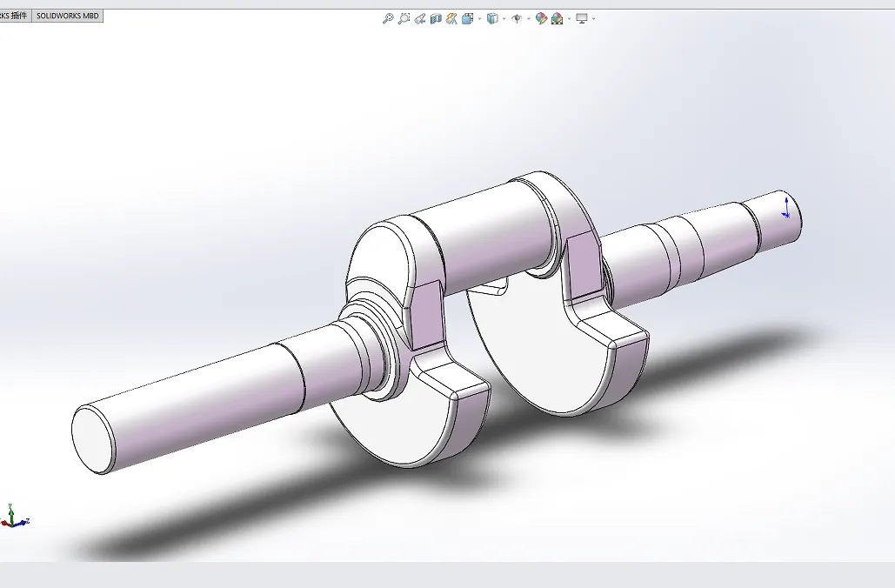Click the View Orientation cube icon

pos(468,19)
